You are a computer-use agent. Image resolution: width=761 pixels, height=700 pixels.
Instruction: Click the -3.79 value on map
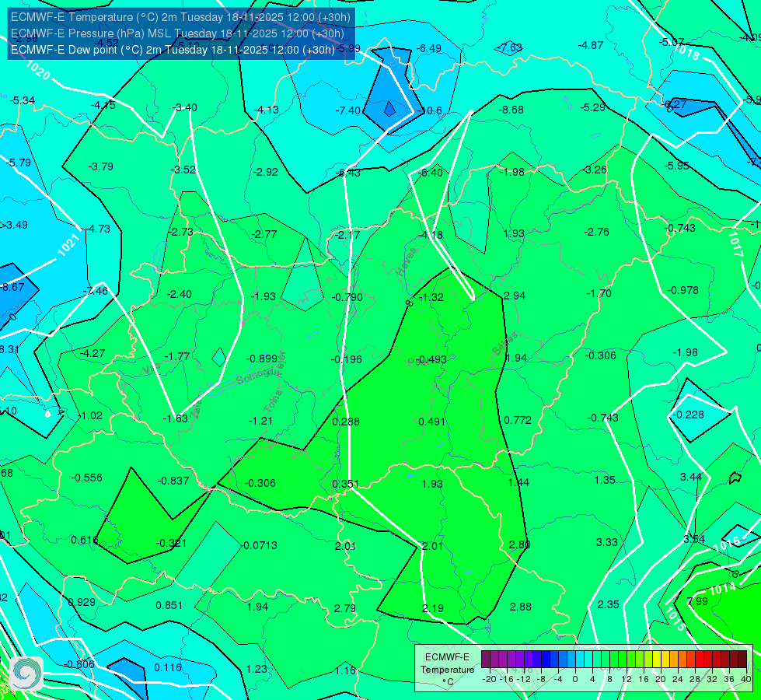tap(101, 166)
